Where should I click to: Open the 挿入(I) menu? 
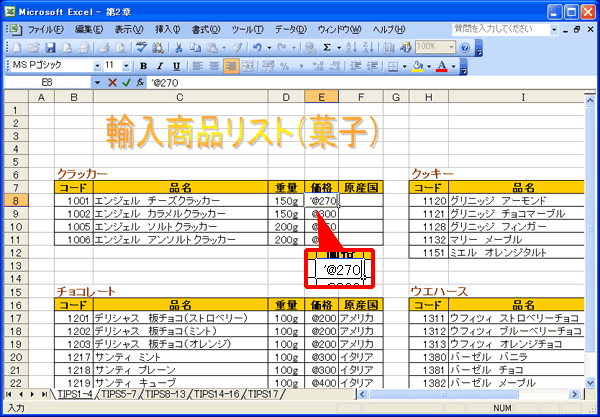pyautogui.click(x=168, y=29)
